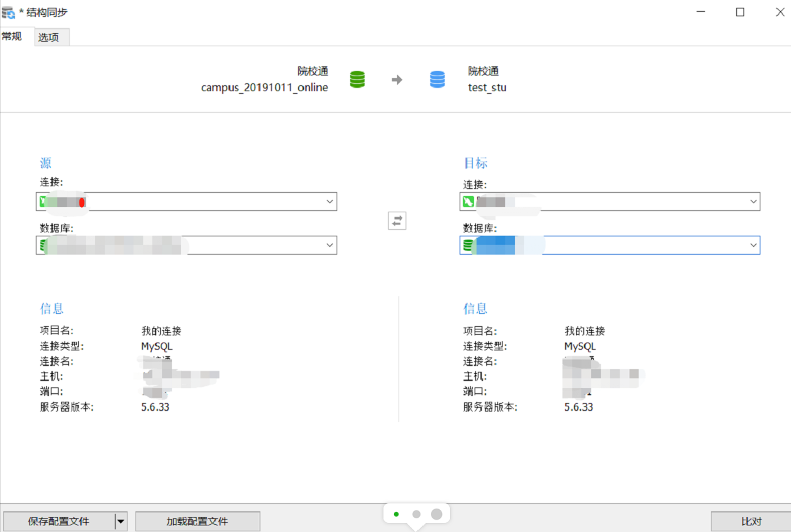Select the green first step indicator dot
The width and height of the screenshot is (791, 532).
[396, 514]
